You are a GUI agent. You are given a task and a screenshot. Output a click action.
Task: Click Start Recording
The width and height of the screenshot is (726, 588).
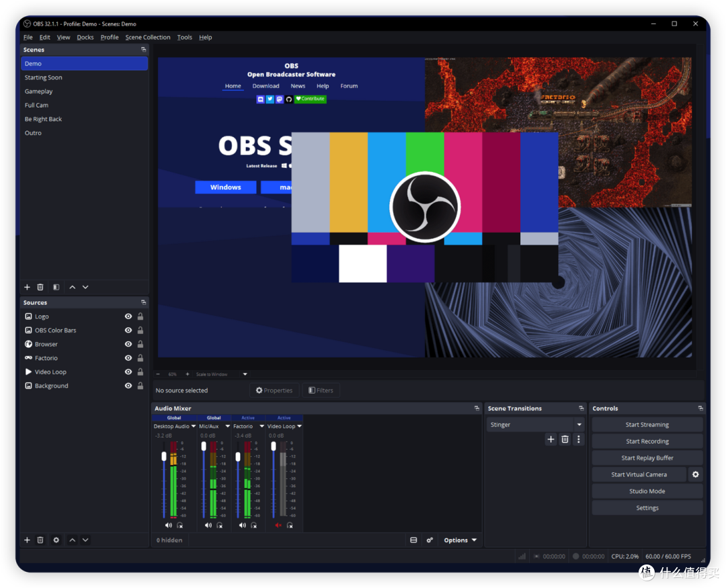click(647, 442)
